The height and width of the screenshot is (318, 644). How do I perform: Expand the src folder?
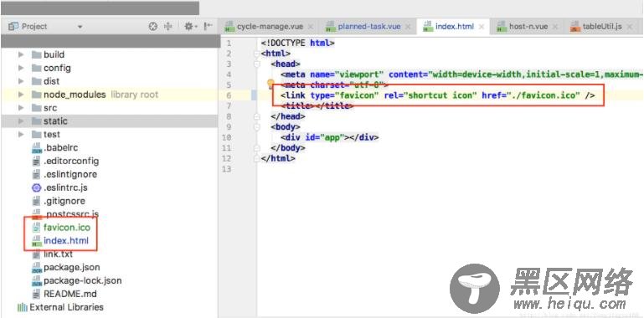21,108
